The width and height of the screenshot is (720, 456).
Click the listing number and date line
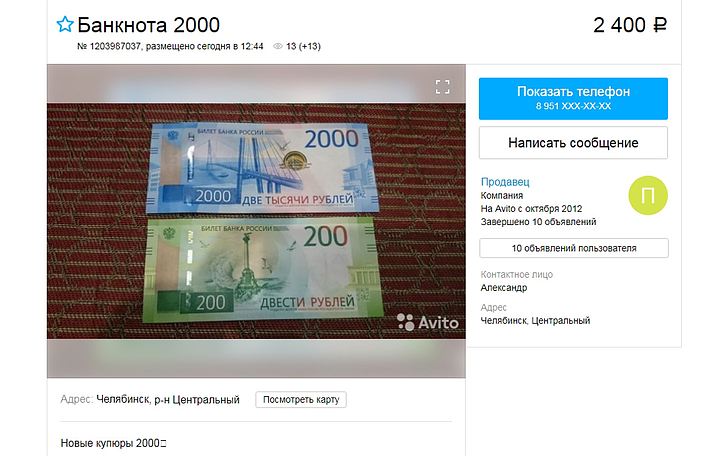[170, 46]
